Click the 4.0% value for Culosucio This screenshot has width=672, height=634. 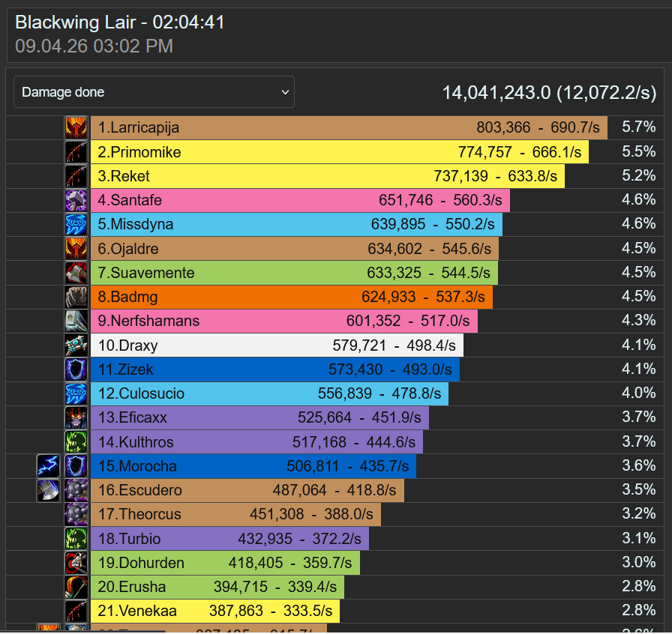click(638, 393)
